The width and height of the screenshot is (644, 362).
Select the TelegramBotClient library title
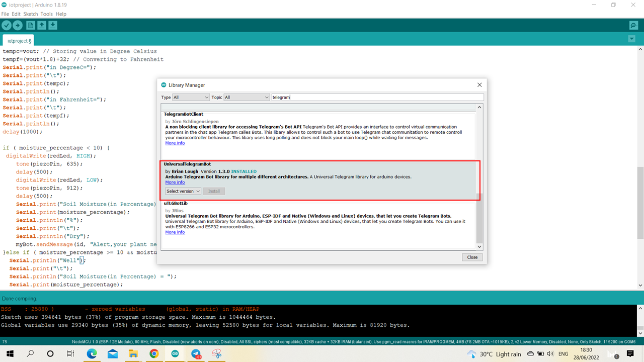[184, 114]
